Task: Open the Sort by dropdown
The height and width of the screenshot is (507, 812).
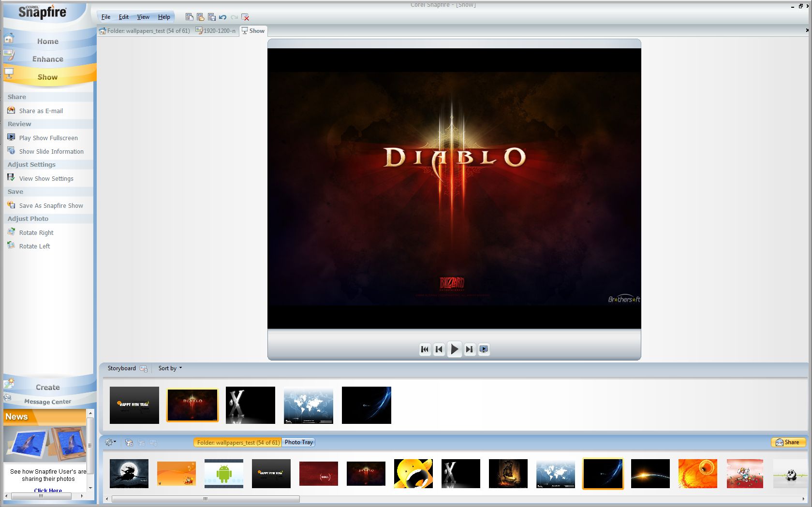Action: 170,368
